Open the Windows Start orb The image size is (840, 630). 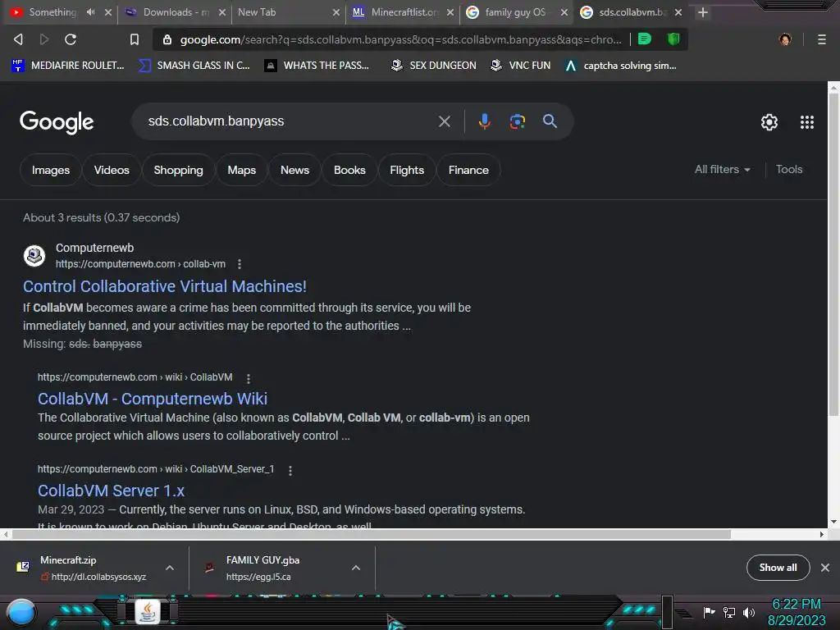[21, 612]
